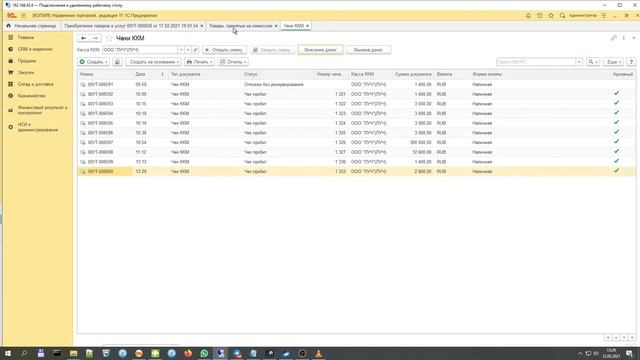Viewport: 640px width, 360px height.
Task: Get link icon at top right of form
Action: pos(613,38)
